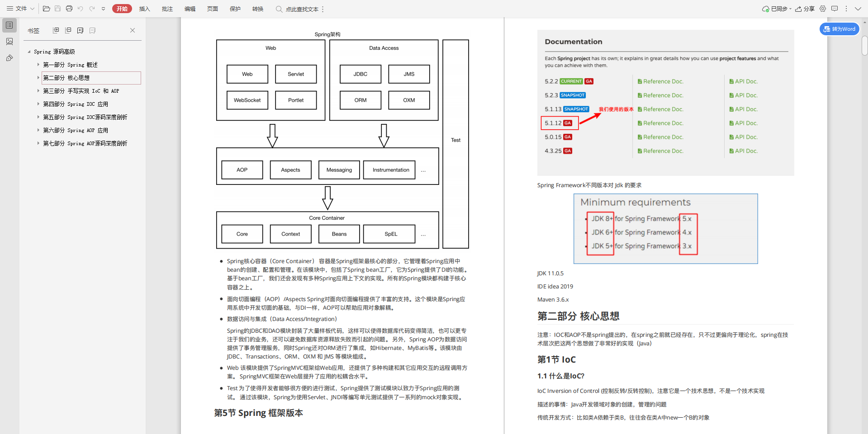Screen dimensions: 868x434
Task: Jump to 第三部分 手写实现 IoC 和 AOP
Action: (x=81, y=91)
